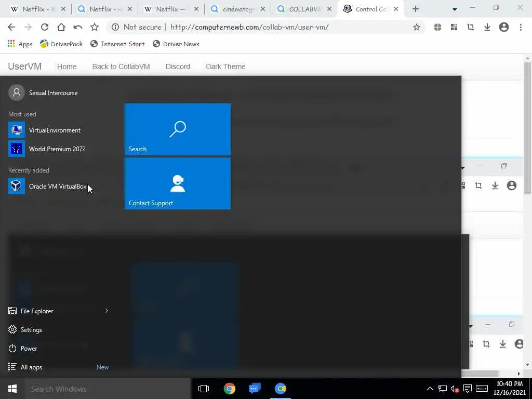Open the profile avatar in top browser toolbar
Image resolution: width=532 pixels, height=399 pixels.
point(504,27)
